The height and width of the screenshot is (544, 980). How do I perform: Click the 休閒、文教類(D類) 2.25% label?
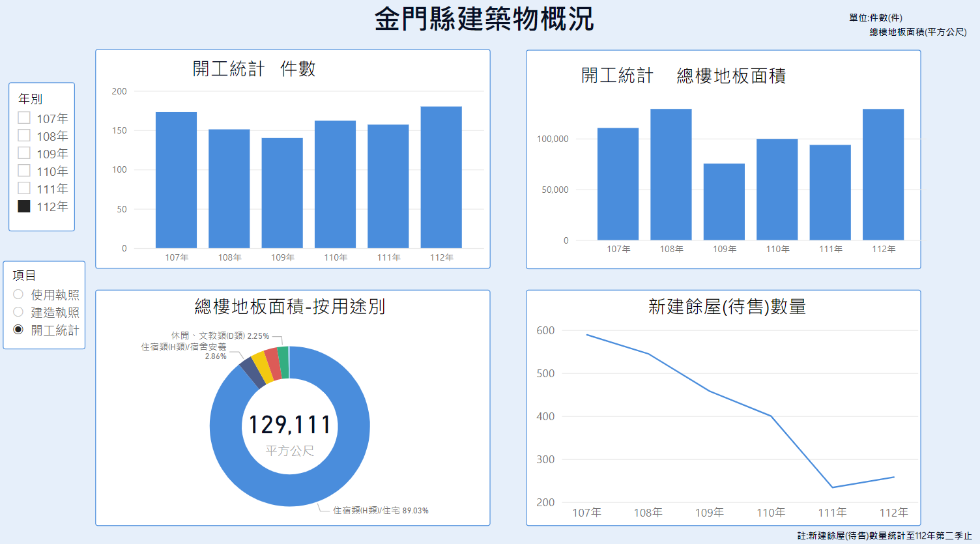220,336
